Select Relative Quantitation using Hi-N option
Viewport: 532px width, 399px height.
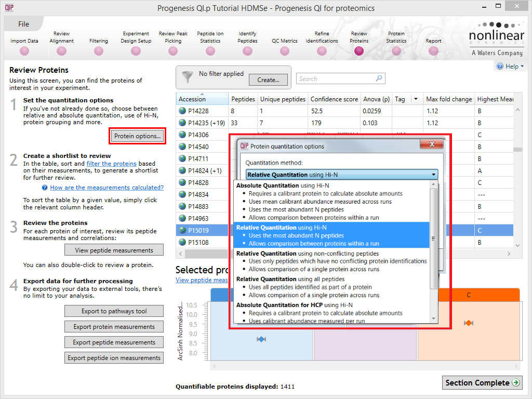pos(332,235)
